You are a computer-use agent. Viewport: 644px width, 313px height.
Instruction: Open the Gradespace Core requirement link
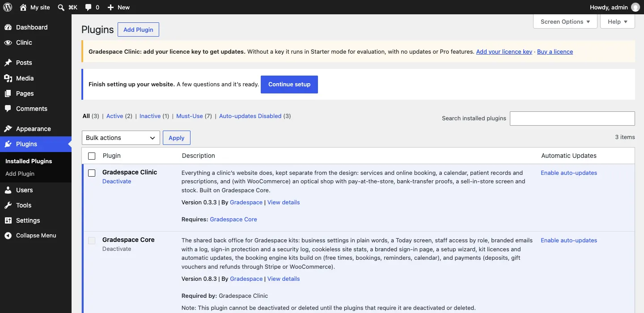pos(233,219)
